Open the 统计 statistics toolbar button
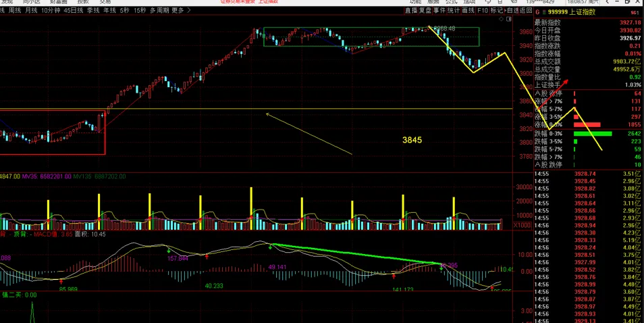The height and width of the screenshot is (323, 644). pos(454,10)
